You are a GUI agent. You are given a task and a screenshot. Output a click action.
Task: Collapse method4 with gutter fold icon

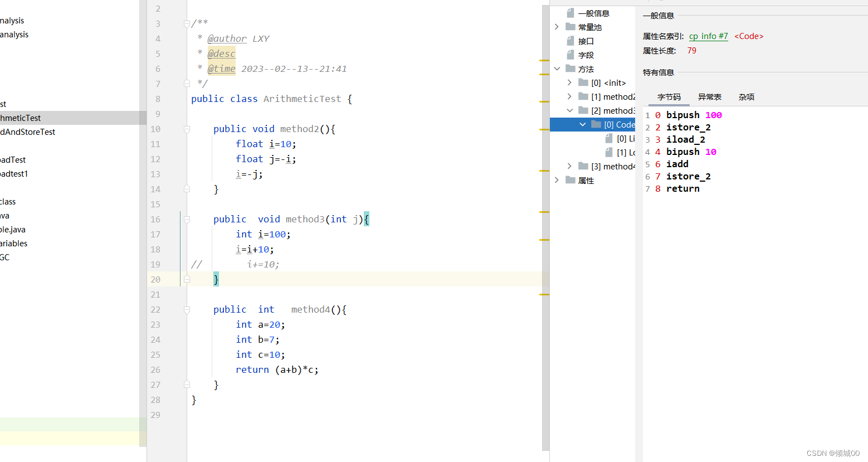click(x=187, y=310)
